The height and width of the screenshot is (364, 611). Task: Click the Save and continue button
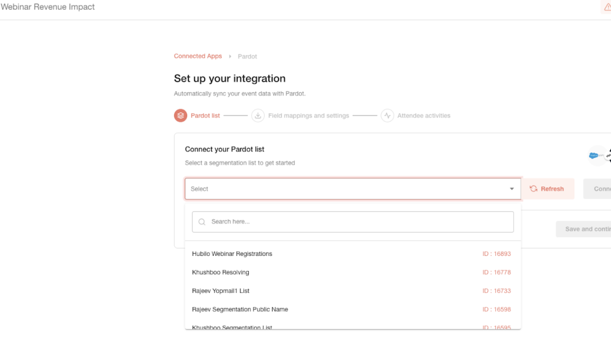584,229
